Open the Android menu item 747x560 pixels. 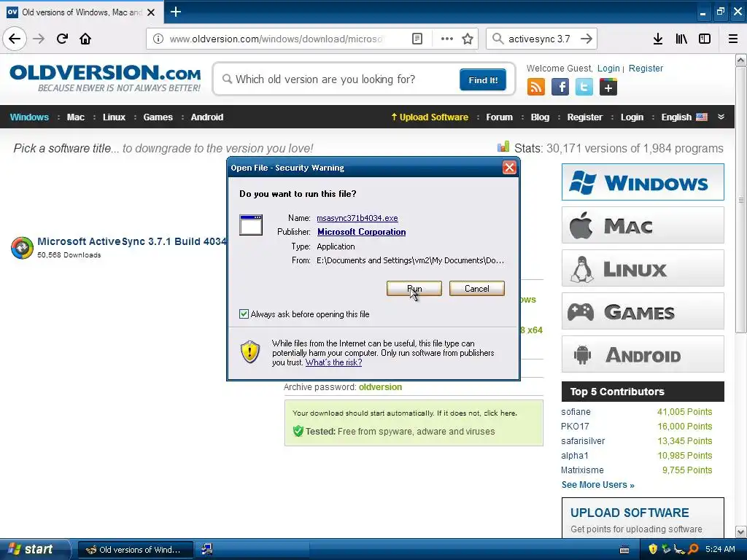click(x=206, y=117)
